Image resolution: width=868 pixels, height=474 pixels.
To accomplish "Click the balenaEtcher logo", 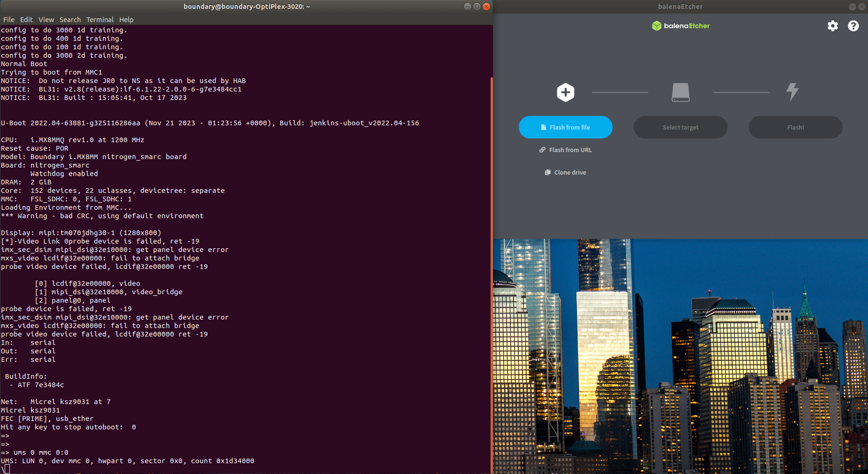I will point(680,26).
